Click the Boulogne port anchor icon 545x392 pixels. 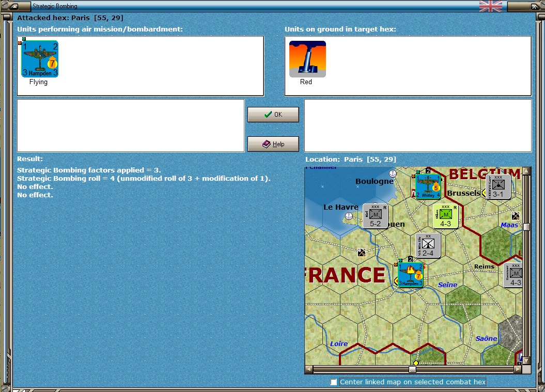click(x=393, y=173)
